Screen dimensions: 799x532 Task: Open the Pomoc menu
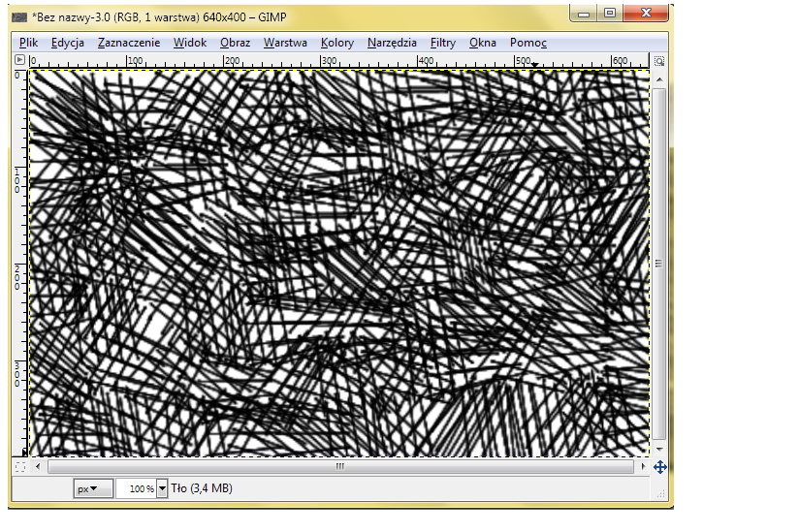527,43
